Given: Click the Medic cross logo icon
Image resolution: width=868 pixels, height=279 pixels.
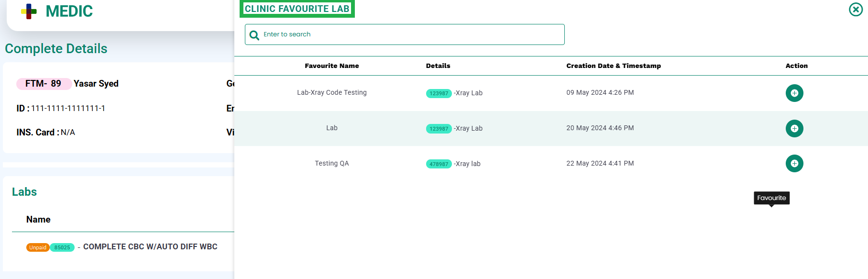Looking at the screenshot, I should (x=29, y=11).
